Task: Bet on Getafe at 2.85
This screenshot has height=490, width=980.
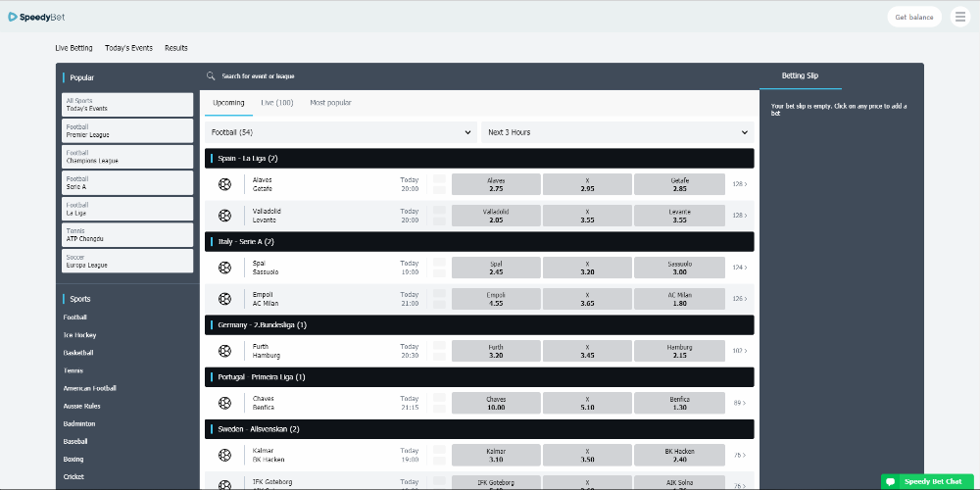Action: (679, 184)
